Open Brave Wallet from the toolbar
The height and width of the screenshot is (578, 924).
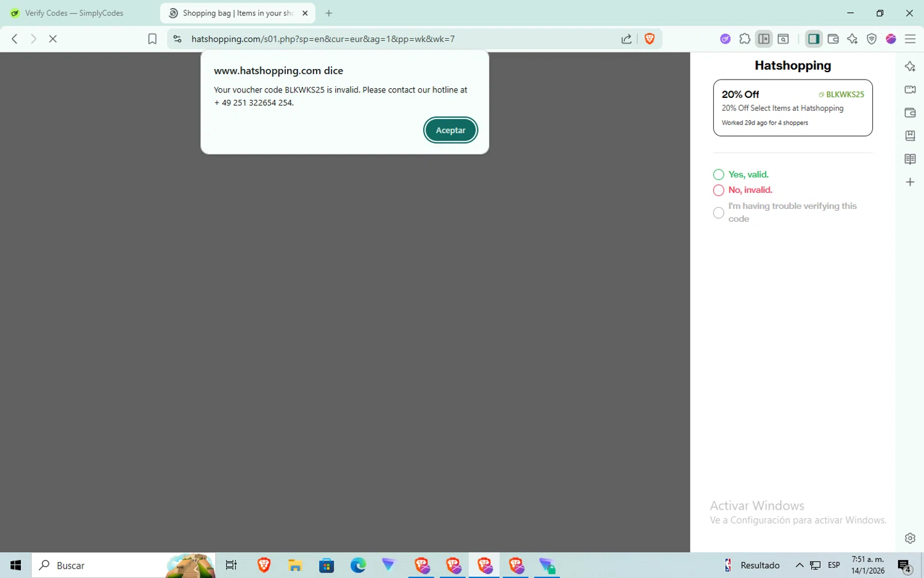[833, 39]
